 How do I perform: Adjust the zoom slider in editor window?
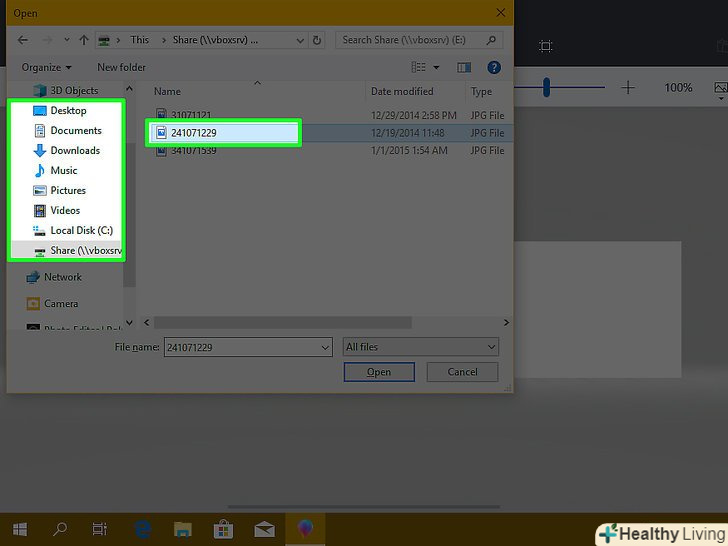[546, 87]
